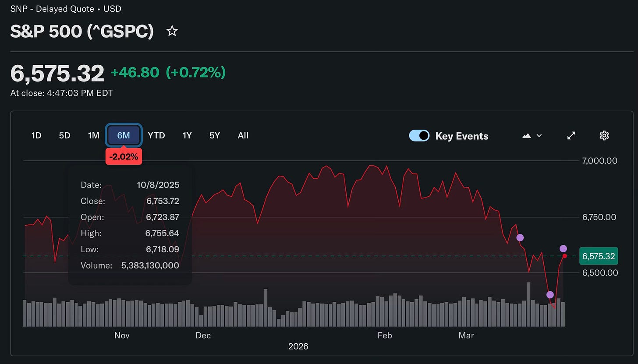
Task: Click the tooltip Open value 6,723.87
Action: 163,217
